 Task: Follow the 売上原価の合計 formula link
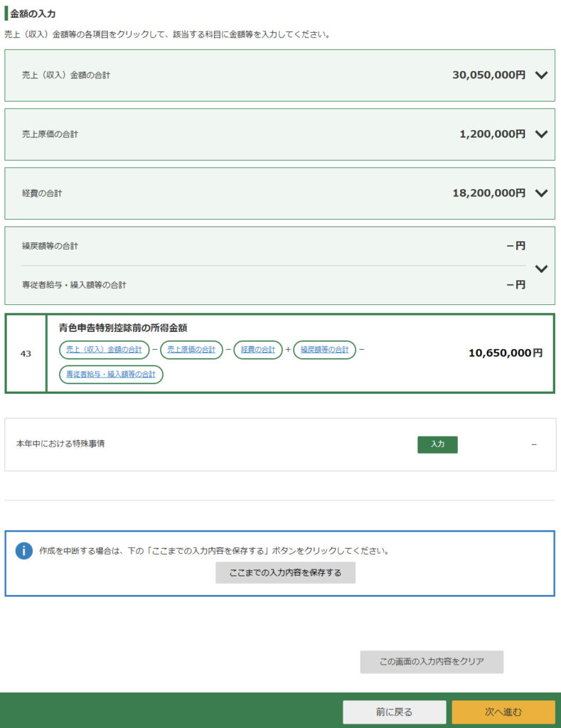click(x=191, y=350)
